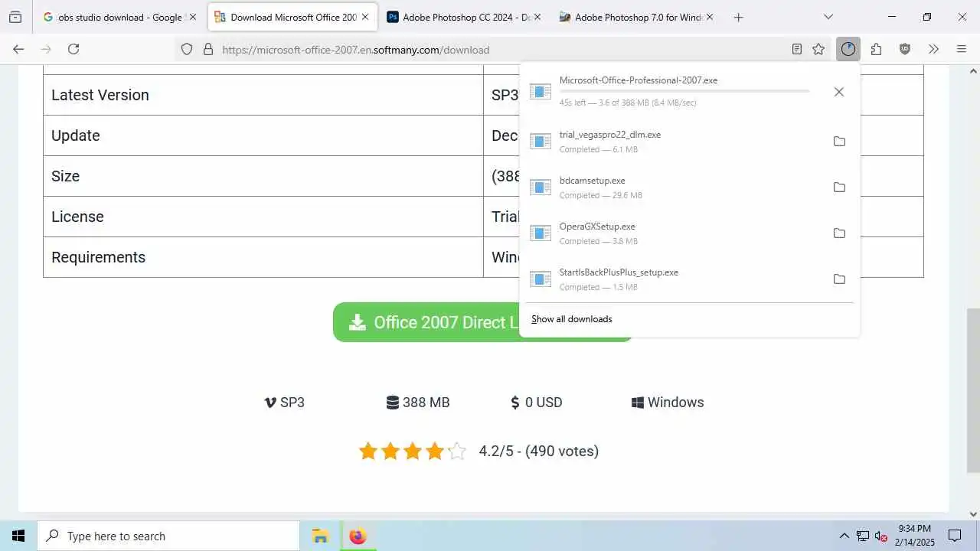980x551 pixels.
Task: Go back to the previous page
Action: [18, 49]
